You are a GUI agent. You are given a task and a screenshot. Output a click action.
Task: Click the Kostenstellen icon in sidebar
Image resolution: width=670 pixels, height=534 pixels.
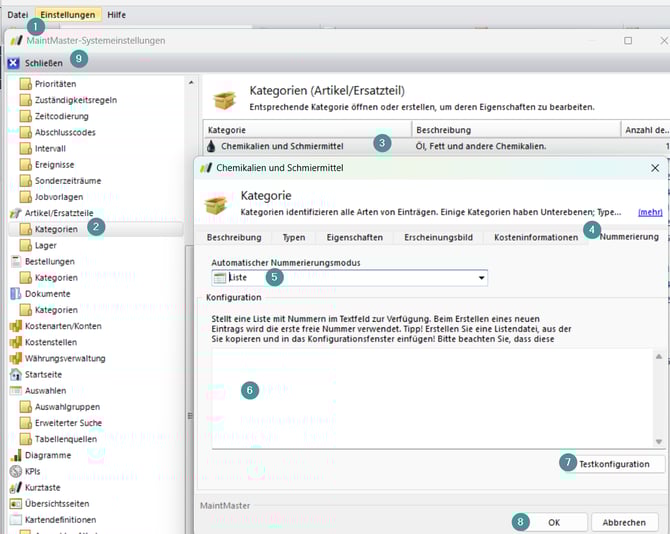pos(16,342)
